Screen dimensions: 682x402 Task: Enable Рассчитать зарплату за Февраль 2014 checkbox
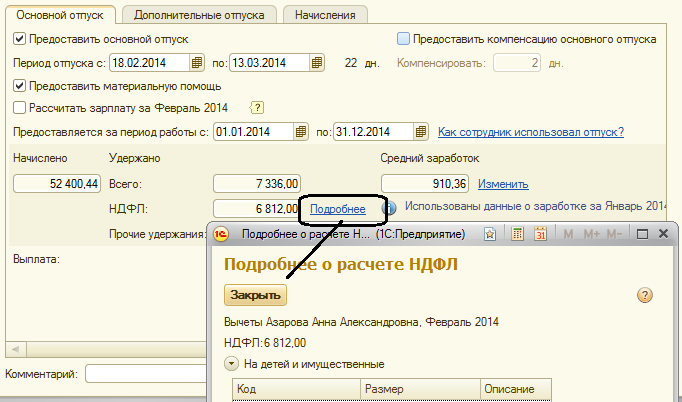[19, 107]
